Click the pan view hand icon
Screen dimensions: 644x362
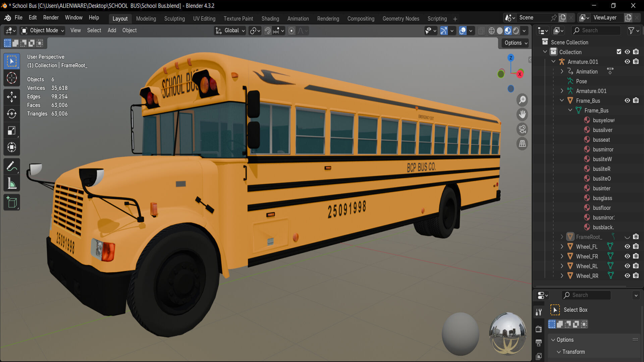(522, 114)
